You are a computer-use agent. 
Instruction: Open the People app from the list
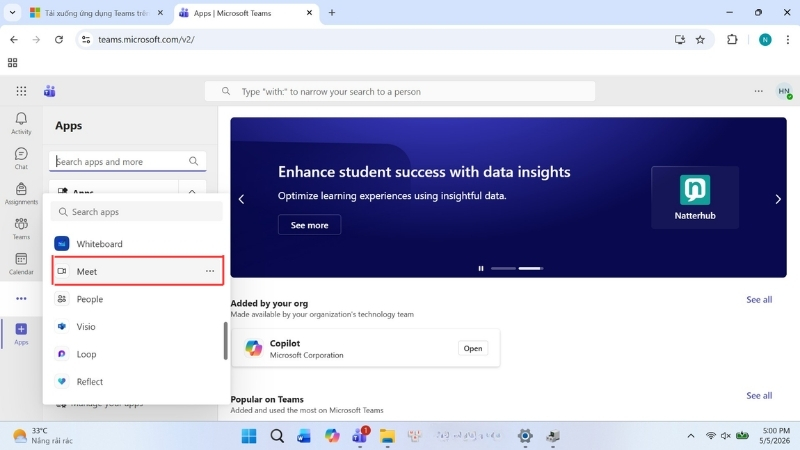point(138,299)
